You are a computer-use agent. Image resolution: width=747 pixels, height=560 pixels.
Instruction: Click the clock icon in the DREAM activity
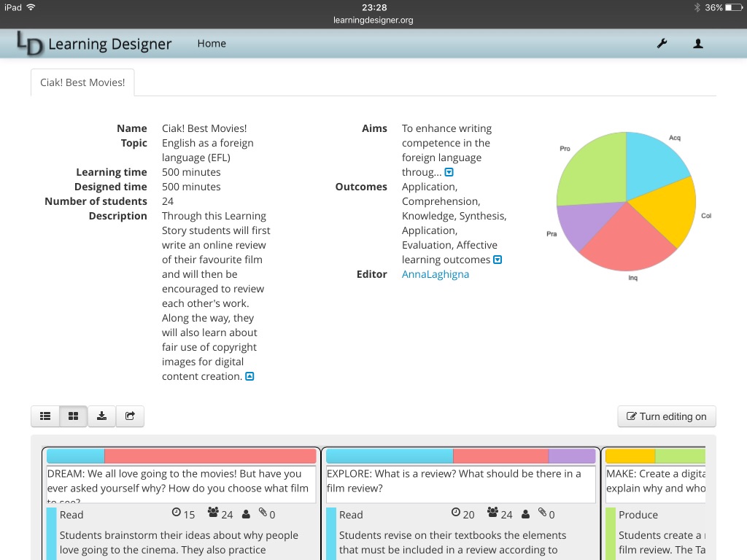176,513
